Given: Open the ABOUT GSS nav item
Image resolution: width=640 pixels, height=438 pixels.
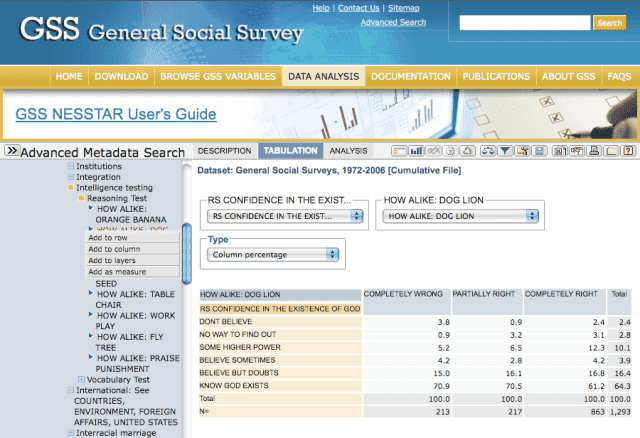Looking at the screenshot, I should click(x=569, y=76).
